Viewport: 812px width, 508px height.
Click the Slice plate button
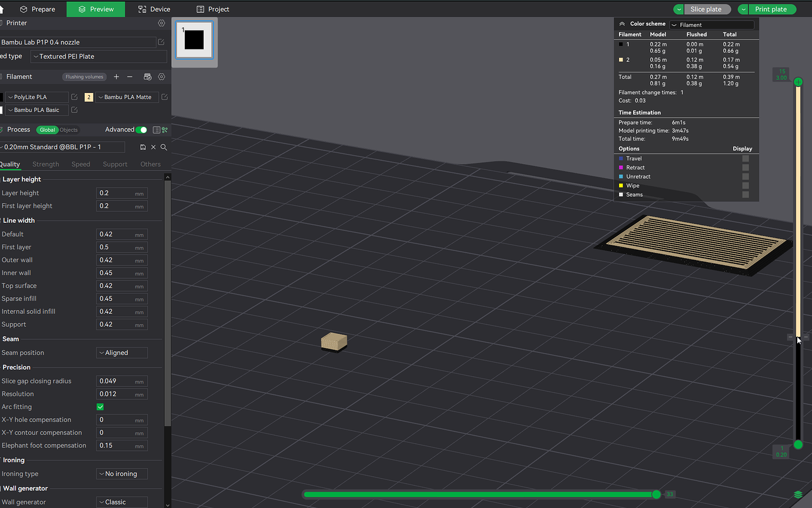706,9
